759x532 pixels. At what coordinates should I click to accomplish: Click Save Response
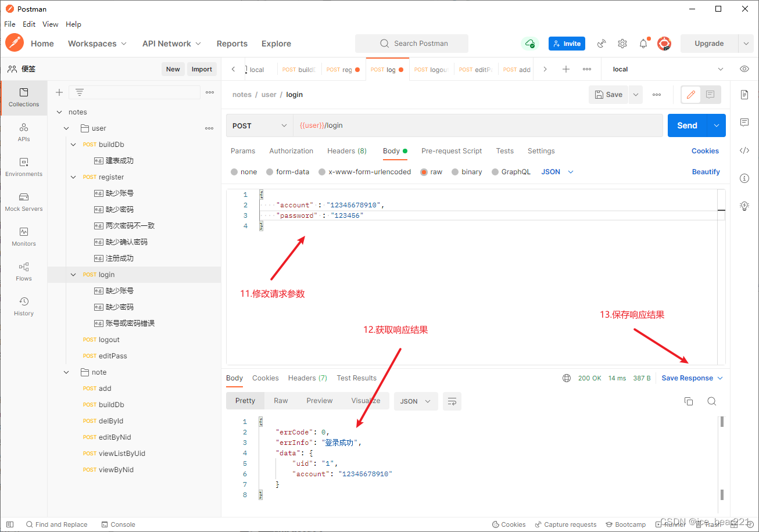click(x=688, y=378)
